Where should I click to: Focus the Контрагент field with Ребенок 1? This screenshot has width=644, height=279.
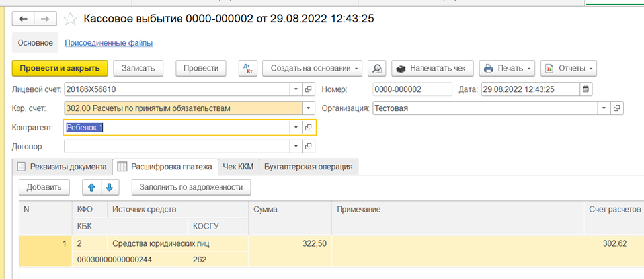pyautogui.click(x=177, y=128)
